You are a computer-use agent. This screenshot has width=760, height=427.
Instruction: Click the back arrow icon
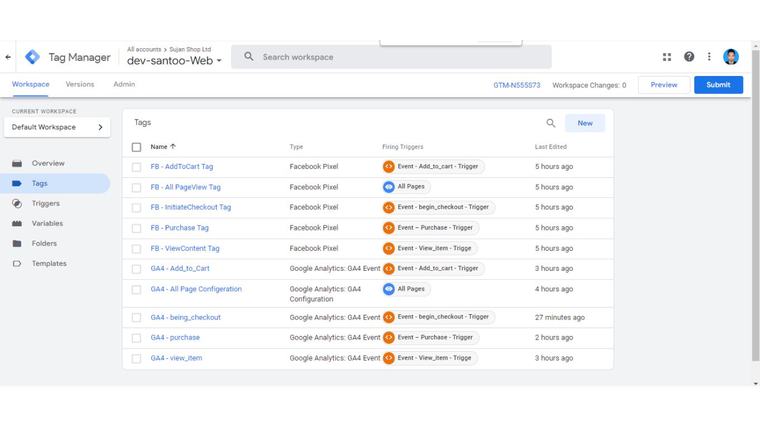[9, 57]
